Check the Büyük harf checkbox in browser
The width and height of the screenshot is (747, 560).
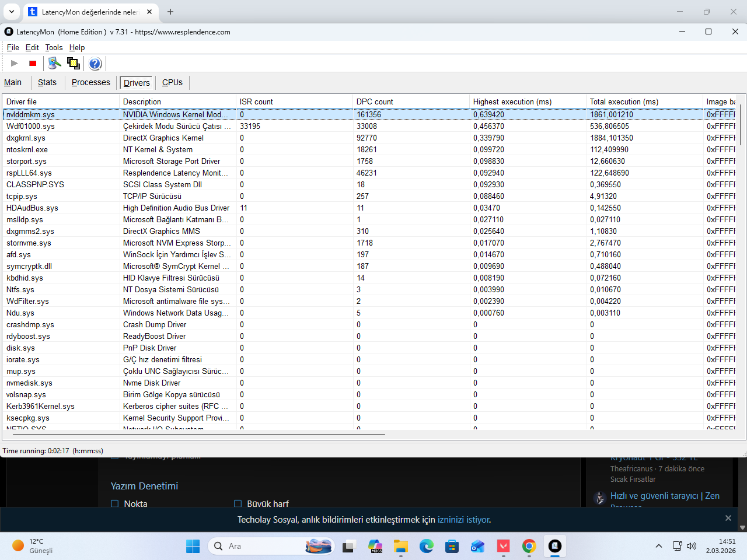(x=238, y=504)
